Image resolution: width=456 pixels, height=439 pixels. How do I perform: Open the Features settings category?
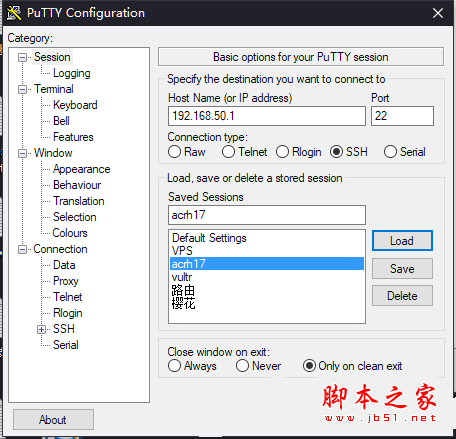[x=73, y=137]
